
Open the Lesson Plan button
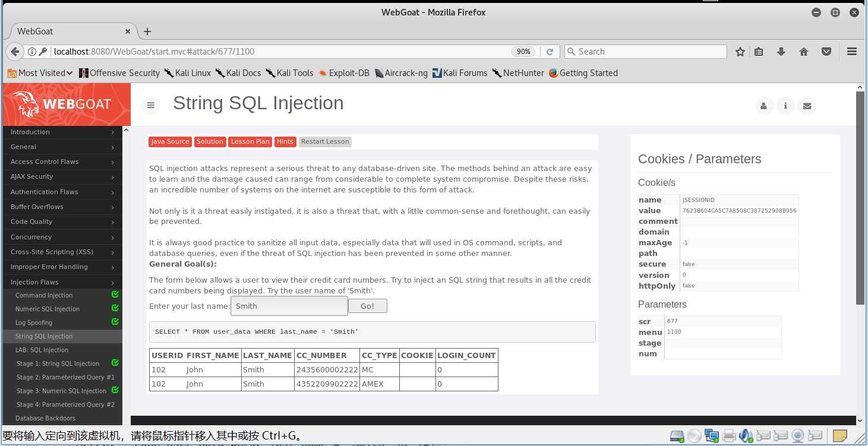[250, 141]
